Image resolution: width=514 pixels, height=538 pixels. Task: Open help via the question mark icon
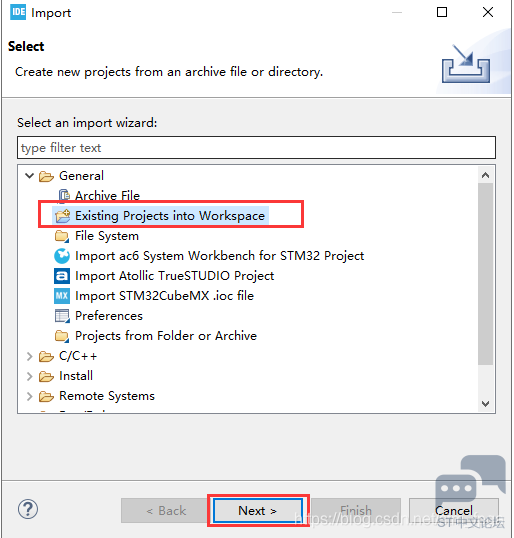28,509
